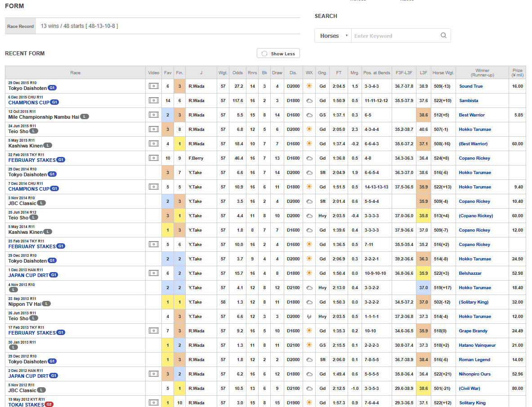Click cloudy weather icon in 6 Dec 2015 row
The image size is (532, 407).
pos(309,101)
